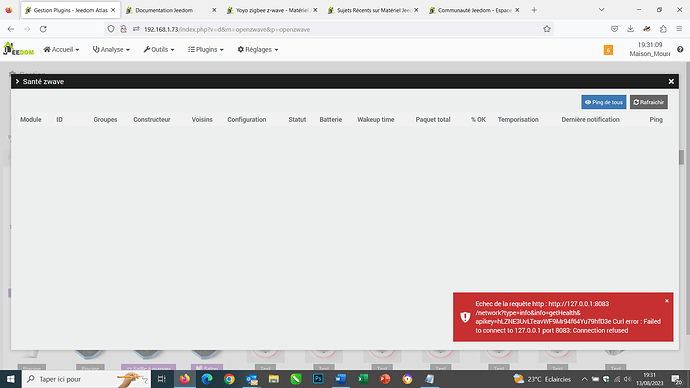Click the Jeedom logo icon
The height and width of the screenshot is (388, 690).
click(x=18, y=49)
